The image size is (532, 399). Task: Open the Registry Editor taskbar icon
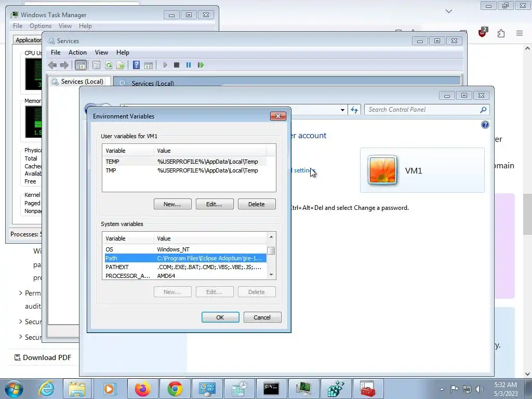pyautogui.click(x=336, y=389)
